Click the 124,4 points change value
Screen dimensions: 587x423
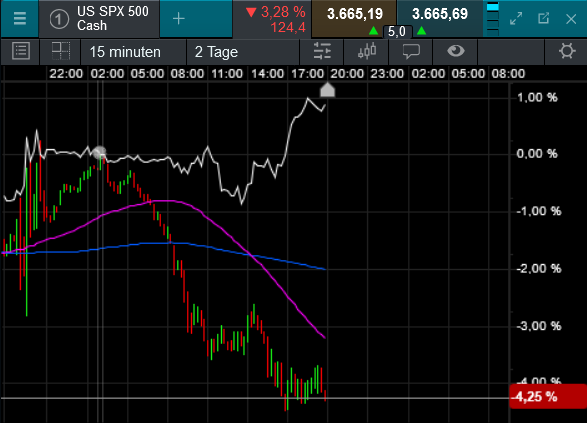[x=288, y=28]
